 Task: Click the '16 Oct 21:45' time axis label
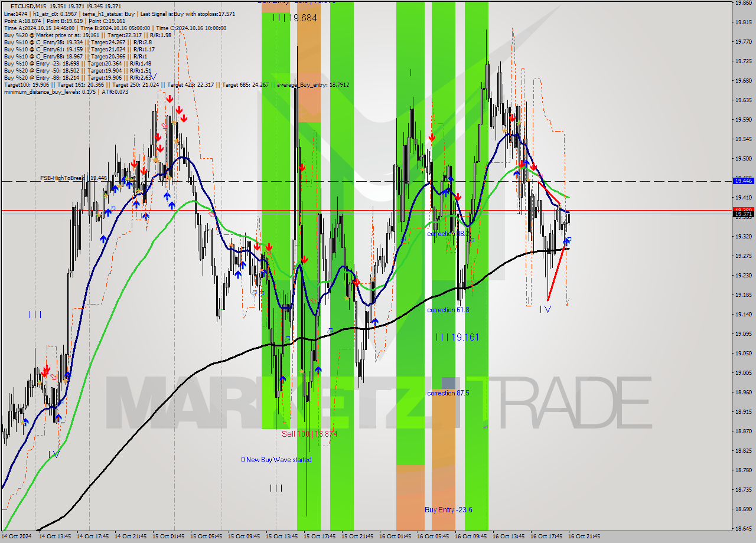click(584, 537)
